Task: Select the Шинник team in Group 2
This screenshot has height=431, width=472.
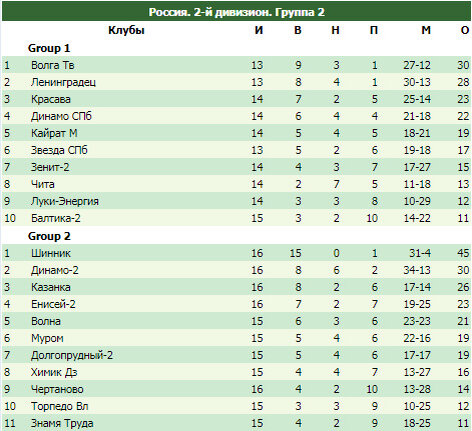Action: (51, 253)
